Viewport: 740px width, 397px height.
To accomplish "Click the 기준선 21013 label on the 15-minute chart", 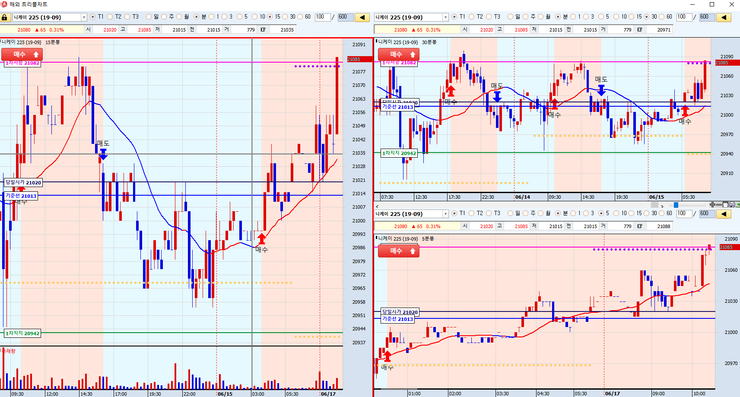I will [x=21, y=196].
